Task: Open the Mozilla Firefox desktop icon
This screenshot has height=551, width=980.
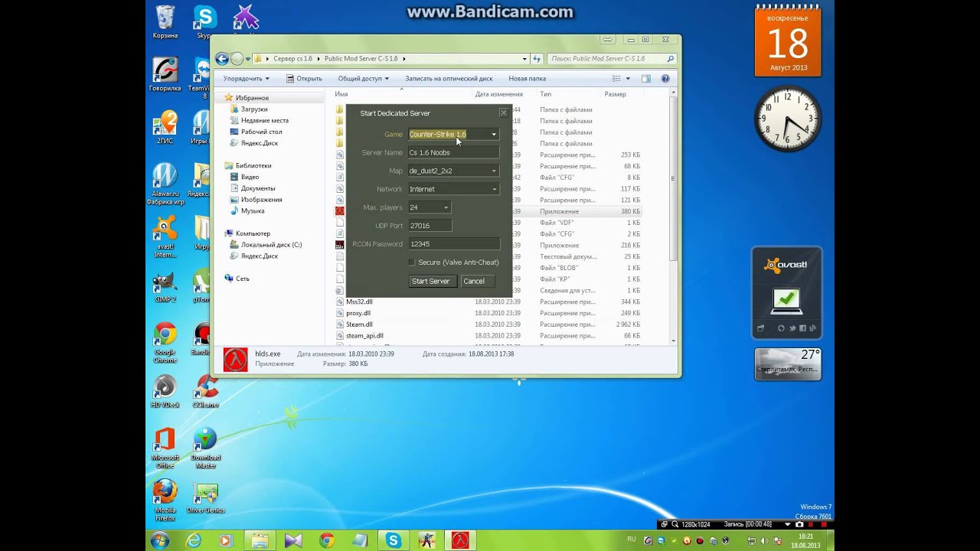Action: pyautogui.click(x=165, y=500)
